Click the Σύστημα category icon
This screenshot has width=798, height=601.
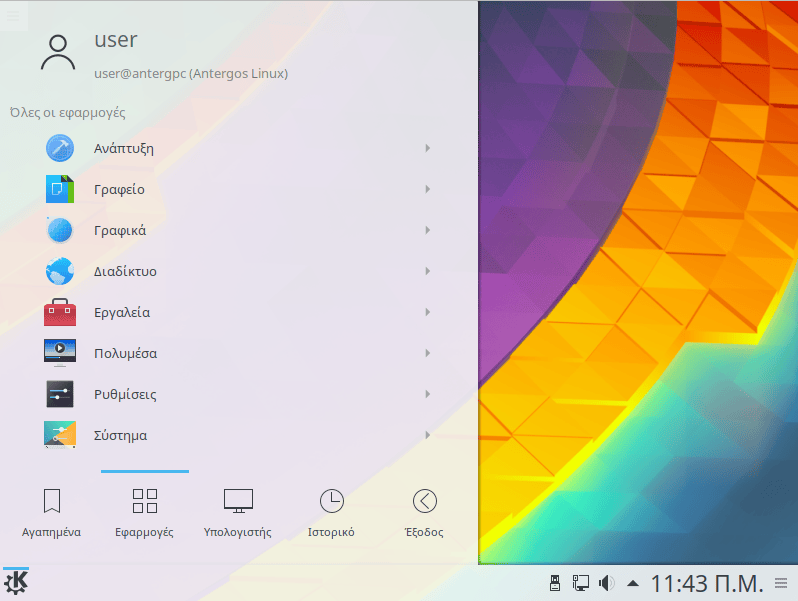point(60,435)
